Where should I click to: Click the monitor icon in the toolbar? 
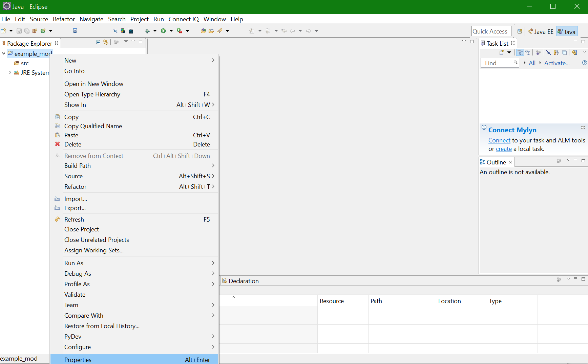(75, 31)
